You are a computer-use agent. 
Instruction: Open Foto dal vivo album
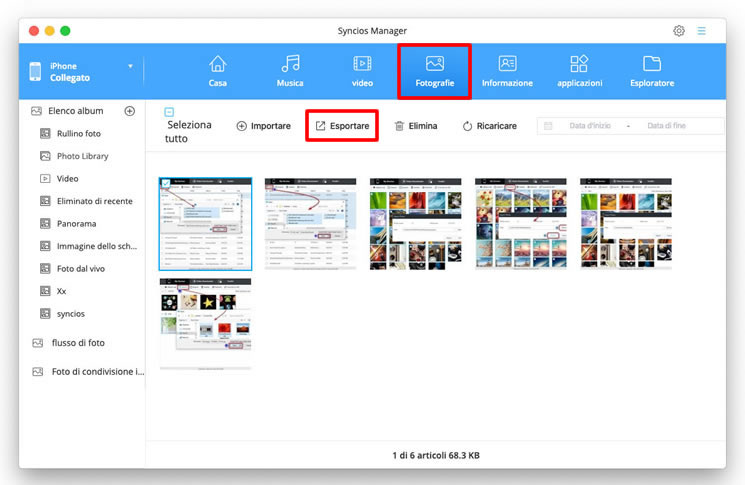(81, 268)
